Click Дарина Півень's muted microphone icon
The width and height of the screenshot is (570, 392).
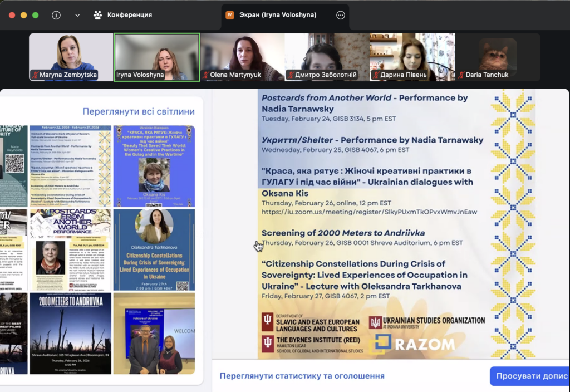pos(376,75)
